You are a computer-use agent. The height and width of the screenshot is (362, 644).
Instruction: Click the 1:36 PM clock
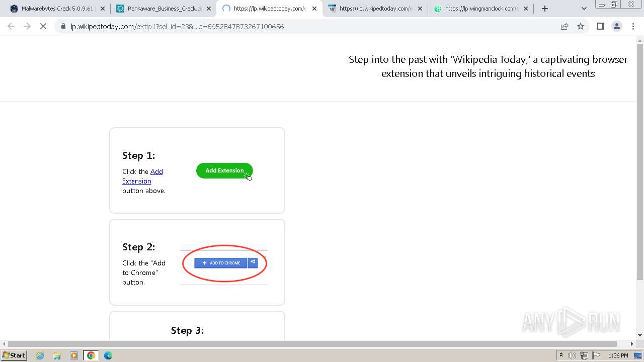pyautogui.click(x=618, y=355)
